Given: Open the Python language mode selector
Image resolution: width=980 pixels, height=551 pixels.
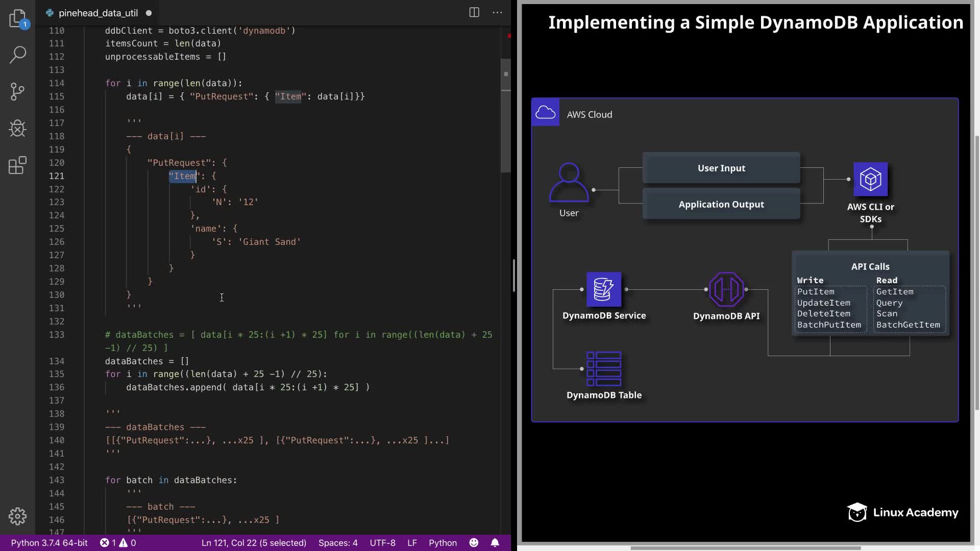Looking at the screenshot, I should click(443, 543).
